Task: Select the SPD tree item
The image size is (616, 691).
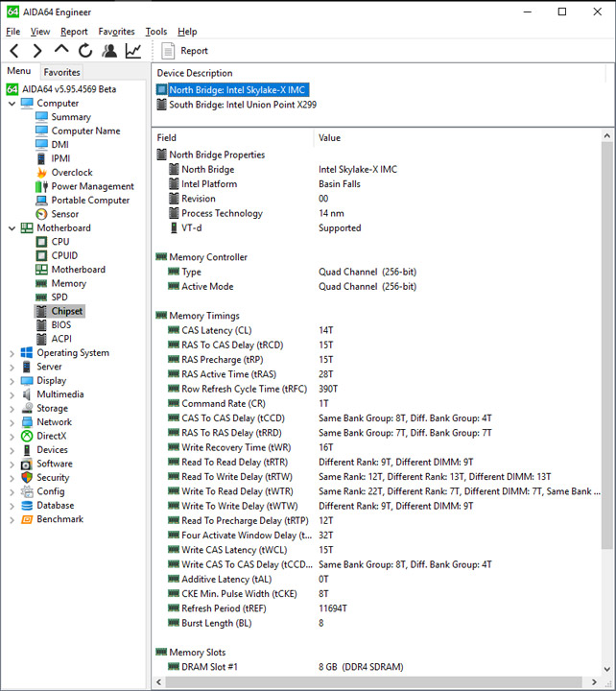Action: click(x=59, y=297)
